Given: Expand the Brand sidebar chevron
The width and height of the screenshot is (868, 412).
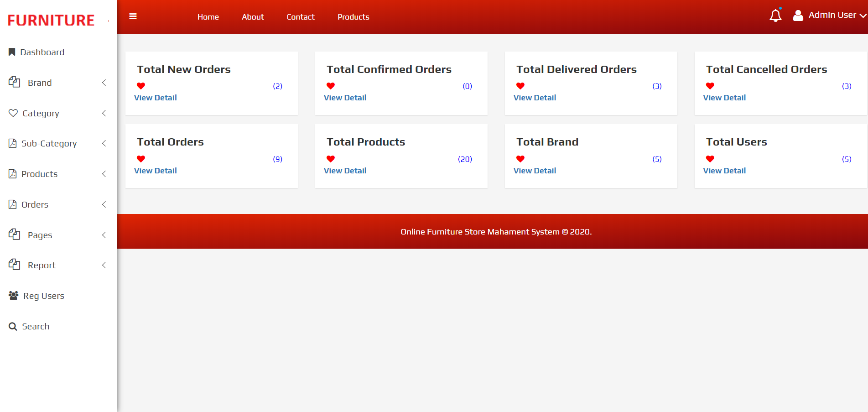Looking at the screenshot, I should pos(104,83).
